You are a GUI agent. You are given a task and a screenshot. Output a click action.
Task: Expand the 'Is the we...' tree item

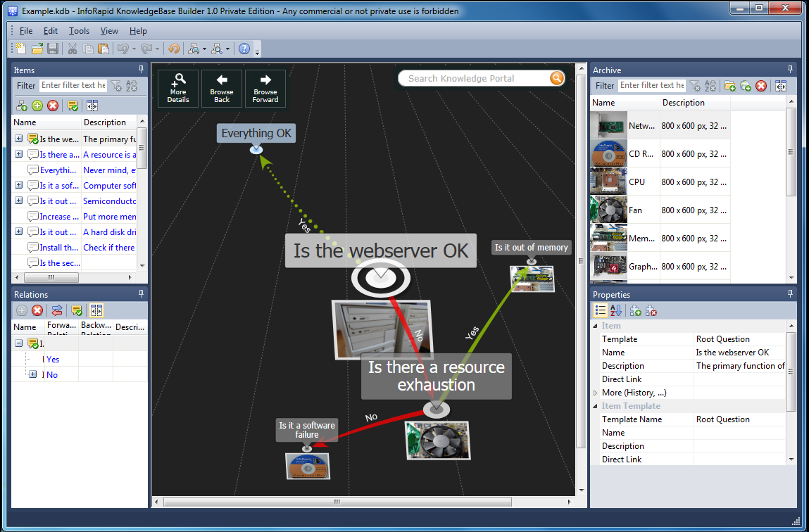click(17, 139)
